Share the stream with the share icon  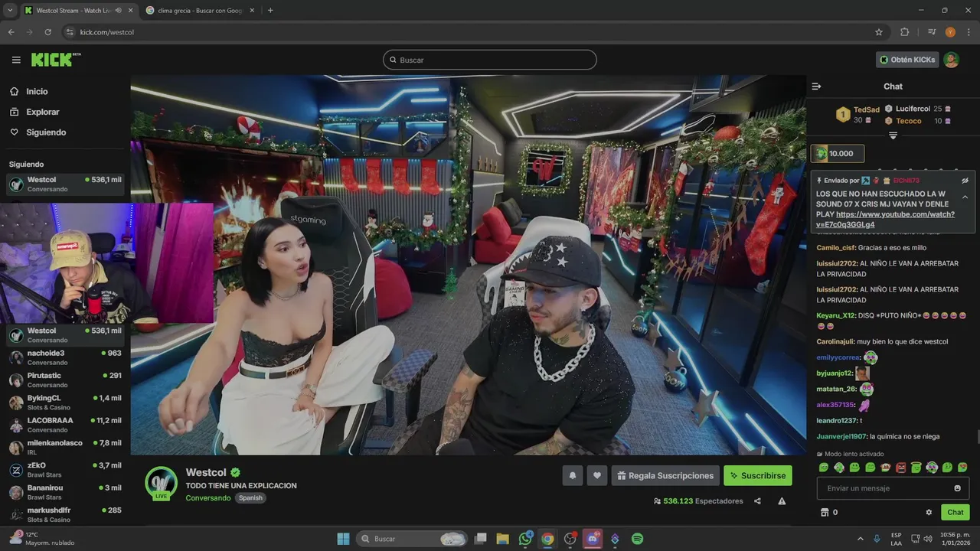pos(757,501)
